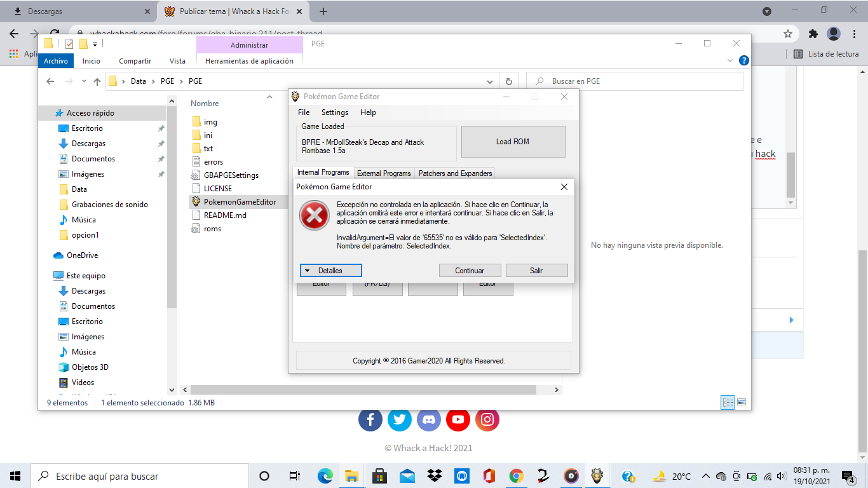Switch to the External Programs tab
The image size is (868, 488).
coord(384,173)
